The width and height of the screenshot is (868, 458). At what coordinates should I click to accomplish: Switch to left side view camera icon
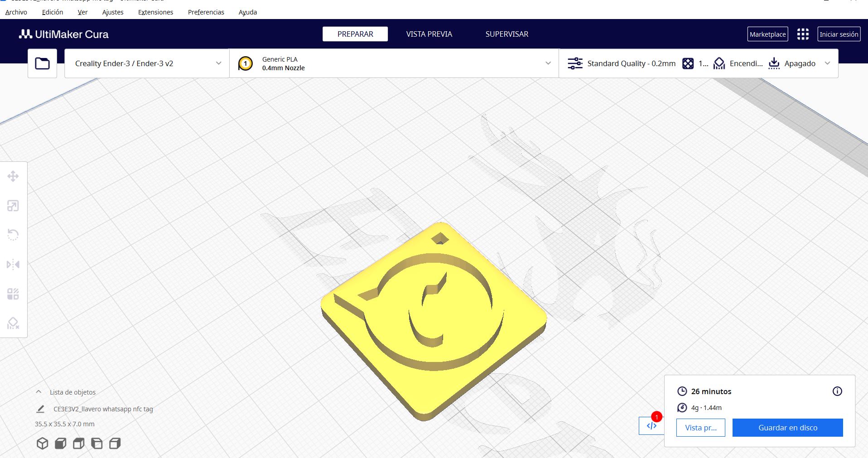click(97, 443)
